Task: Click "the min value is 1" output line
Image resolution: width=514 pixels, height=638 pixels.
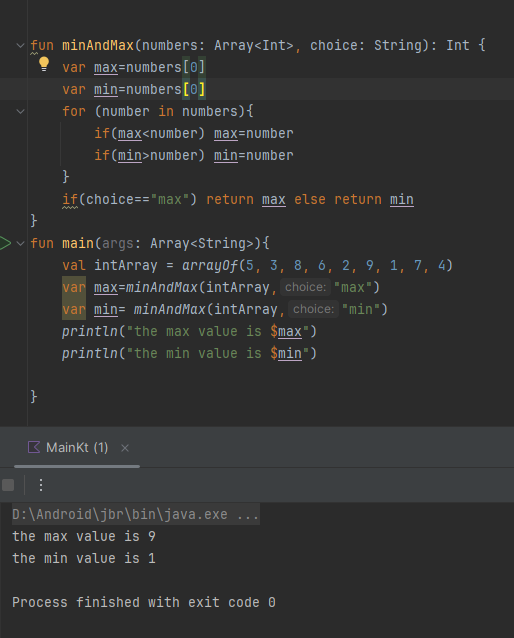Action: tap(84, 558)
